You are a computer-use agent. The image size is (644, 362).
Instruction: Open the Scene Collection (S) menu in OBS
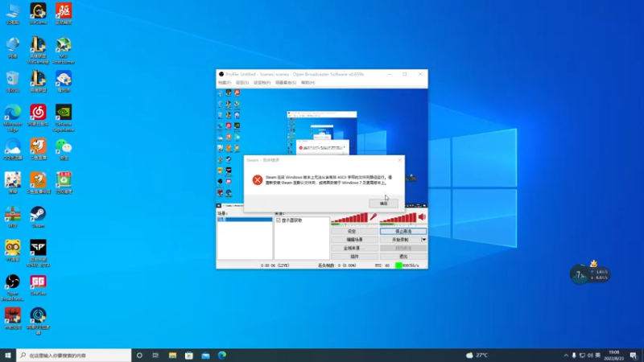[x=286, y=83]
